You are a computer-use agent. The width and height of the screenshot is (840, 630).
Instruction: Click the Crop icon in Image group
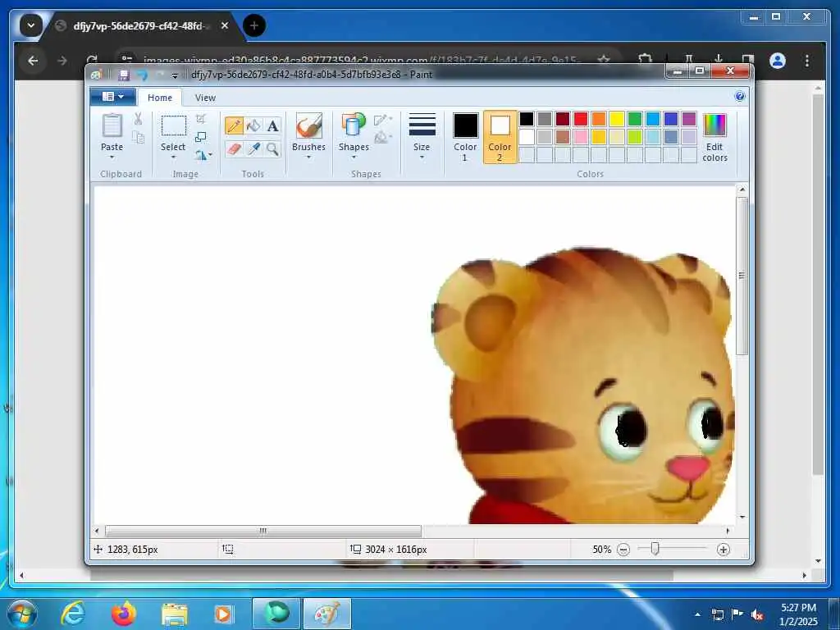(x=201, y=118)
